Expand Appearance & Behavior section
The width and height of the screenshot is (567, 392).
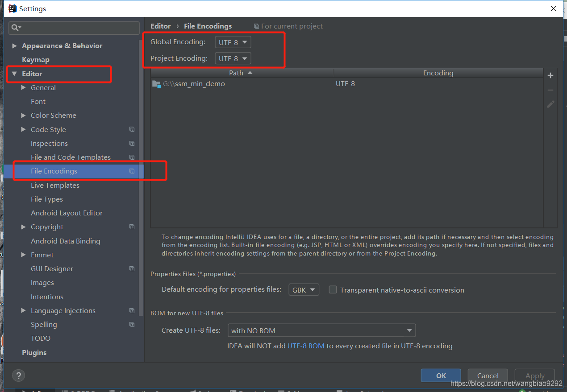point(14,46)
